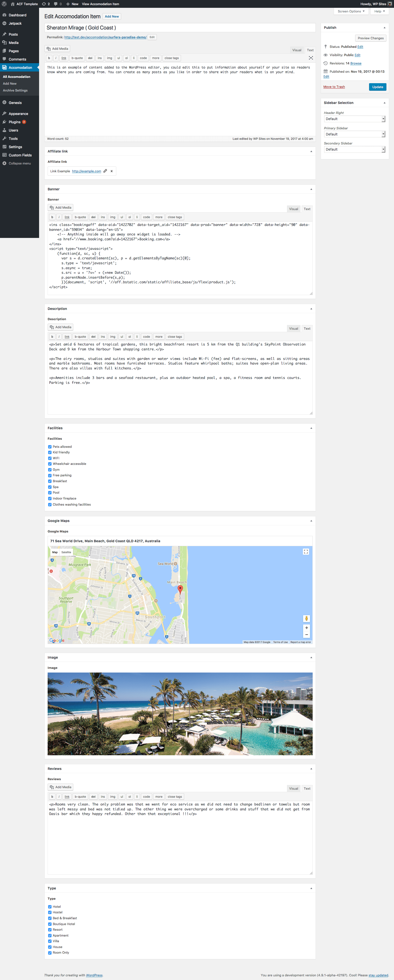Toggle the Kid friendly checkbox

click(x=50, y=452)
